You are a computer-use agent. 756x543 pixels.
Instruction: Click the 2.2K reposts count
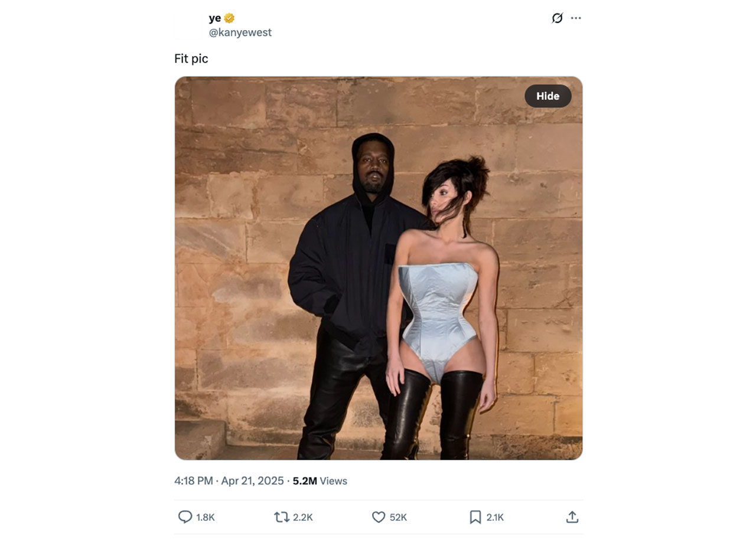pyautogui.click(x=303, y=518)
